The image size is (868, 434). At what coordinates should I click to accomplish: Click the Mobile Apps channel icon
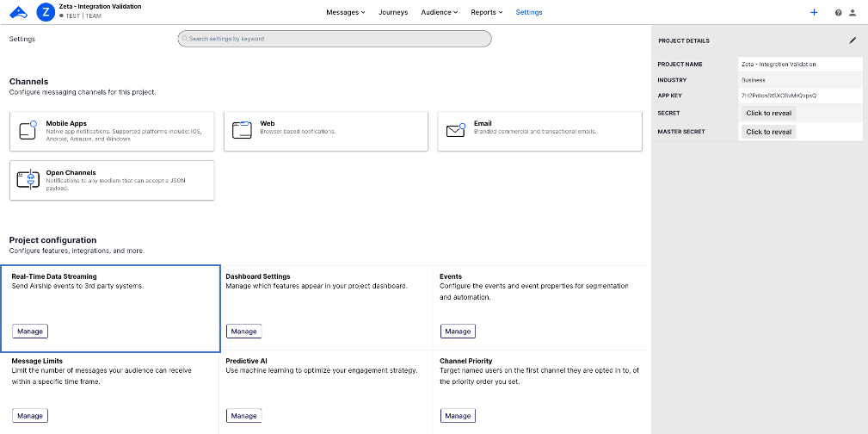click(x=30, y=131)
